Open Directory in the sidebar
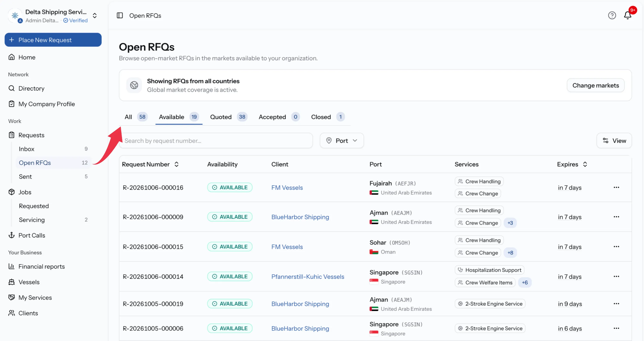 [26, 88]
